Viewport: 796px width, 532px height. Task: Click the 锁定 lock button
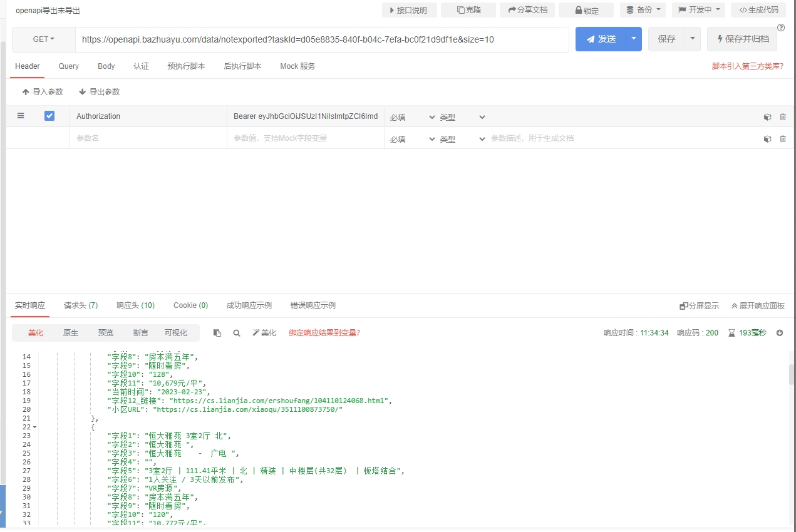click(x=586, y=11)
